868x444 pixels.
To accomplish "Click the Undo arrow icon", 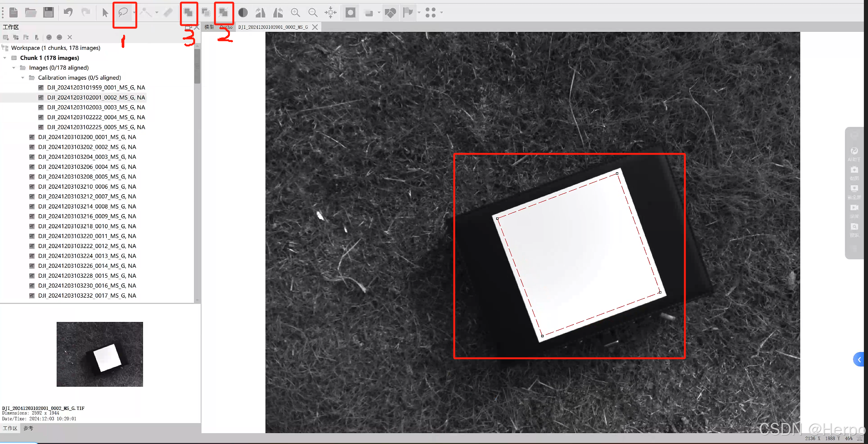I will [x=68, y=13].
